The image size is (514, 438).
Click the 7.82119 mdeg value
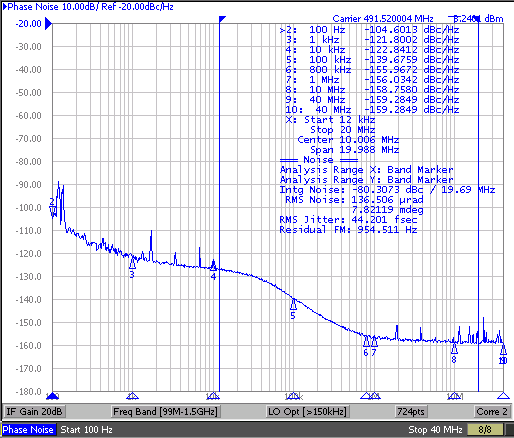[x=387, y=210]
